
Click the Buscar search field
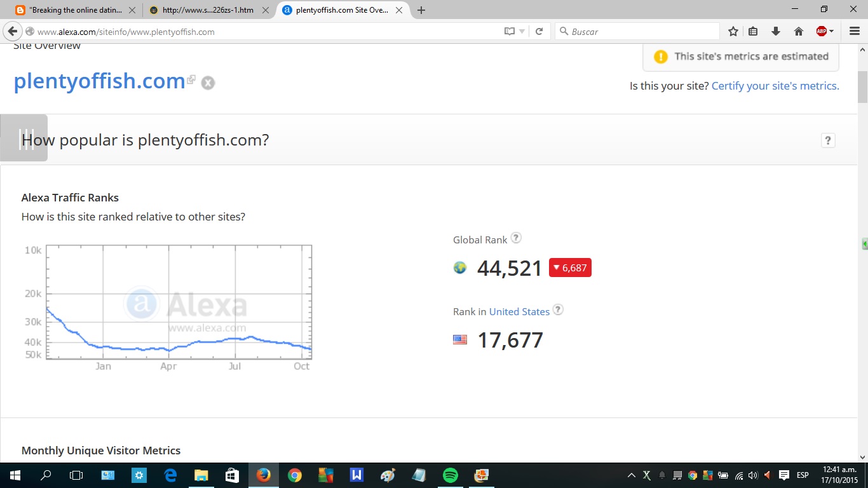coord(637,31)
